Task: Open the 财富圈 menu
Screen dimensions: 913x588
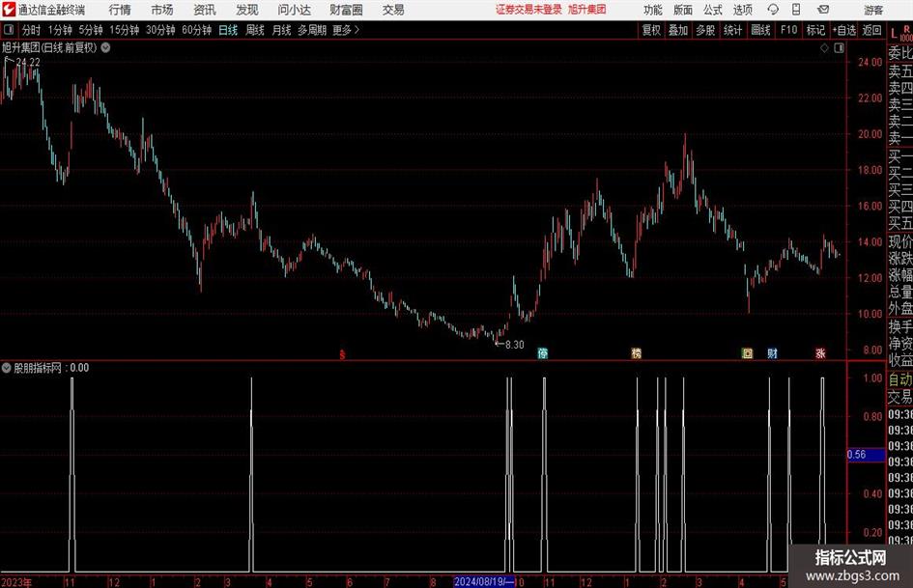Action: (x=346, y=10)
